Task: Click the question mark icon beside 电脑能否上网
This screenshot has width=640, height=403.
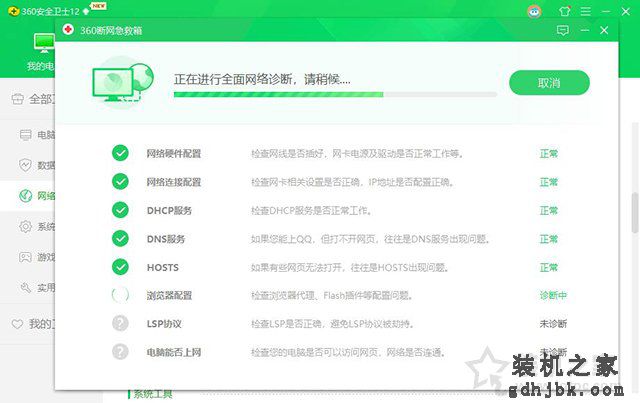Action: [x=120, y=352]
